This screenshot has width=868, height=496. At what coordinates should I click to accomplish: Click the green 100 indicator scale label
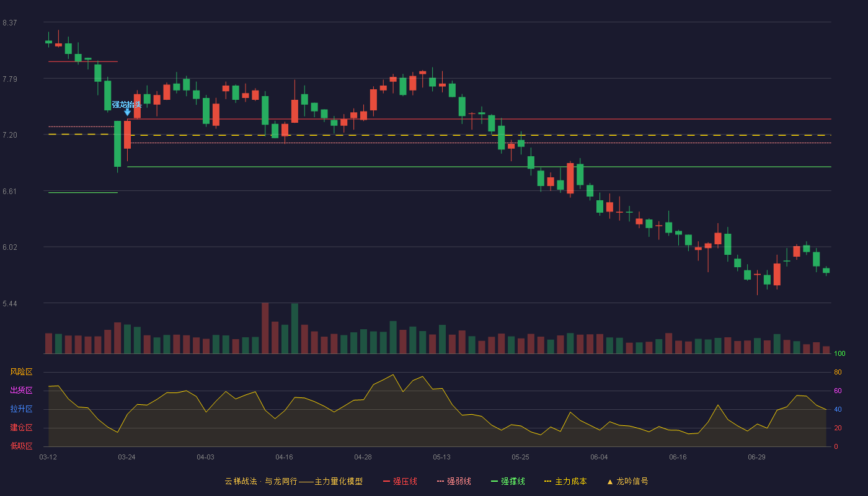(839, 354)
